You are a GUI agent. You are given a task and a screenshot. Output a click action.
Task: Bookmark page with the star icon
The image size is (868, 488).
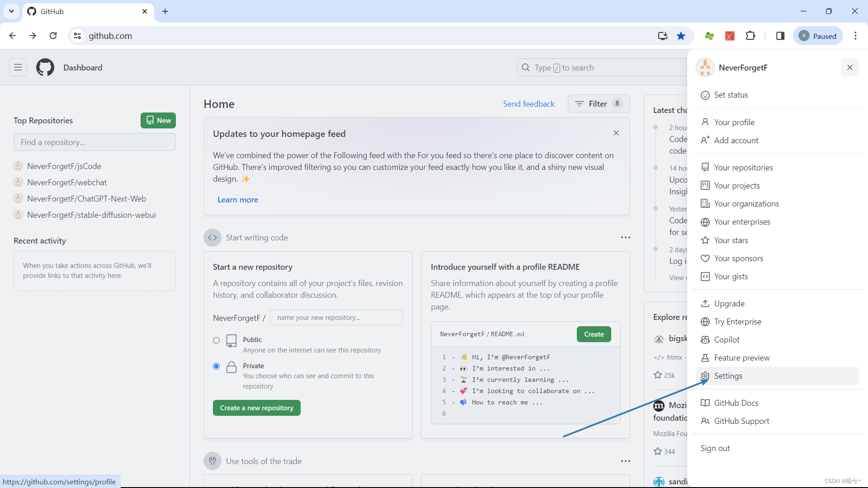[x=681, y=36]
